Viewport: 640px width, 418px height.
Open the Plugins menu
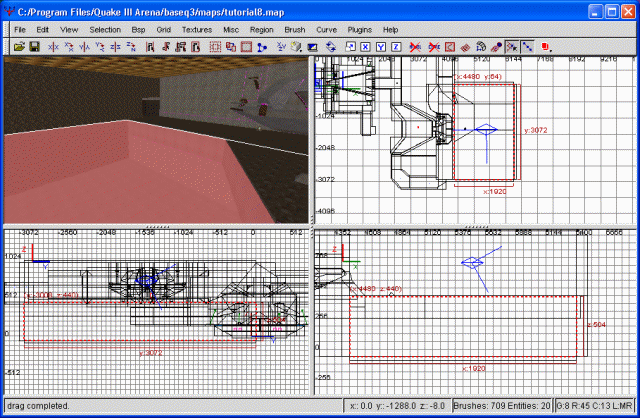(360, 30)
